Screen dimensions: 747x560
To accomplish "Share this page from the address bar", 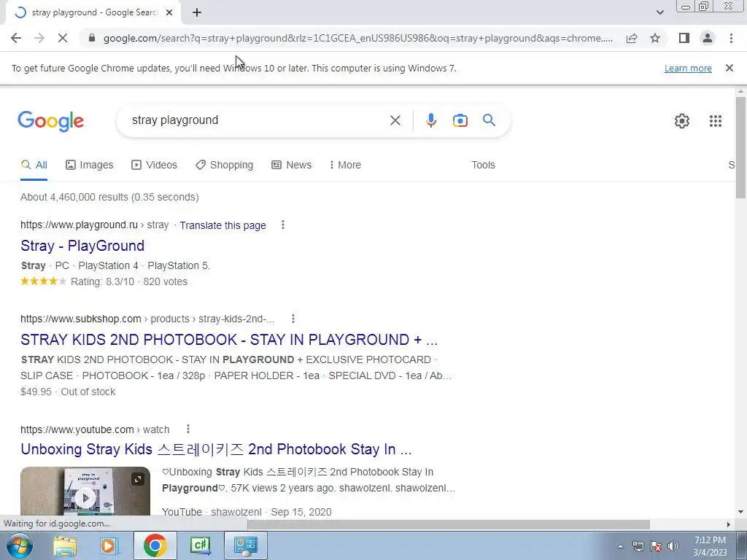I will pos(632,38).
